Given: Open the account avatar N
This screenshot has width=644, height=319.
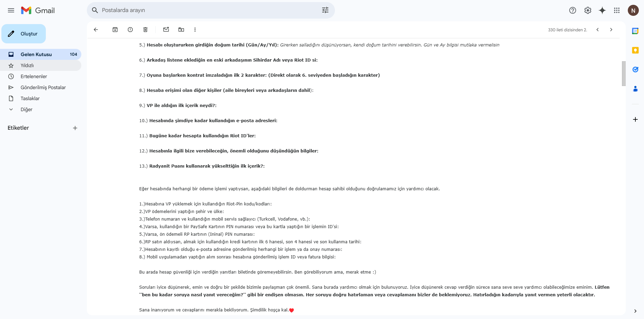Looking at the screenshot, I should coord(633,10).
